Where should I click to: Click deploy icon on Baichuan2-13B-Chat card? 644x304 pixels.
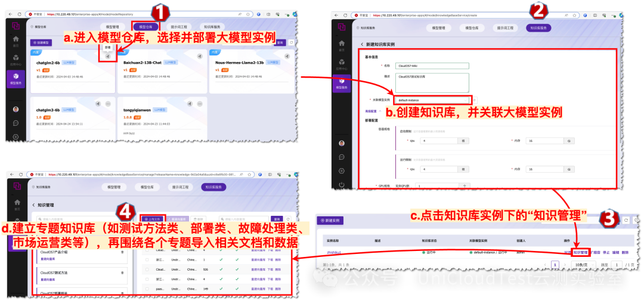tap(199, 56)
